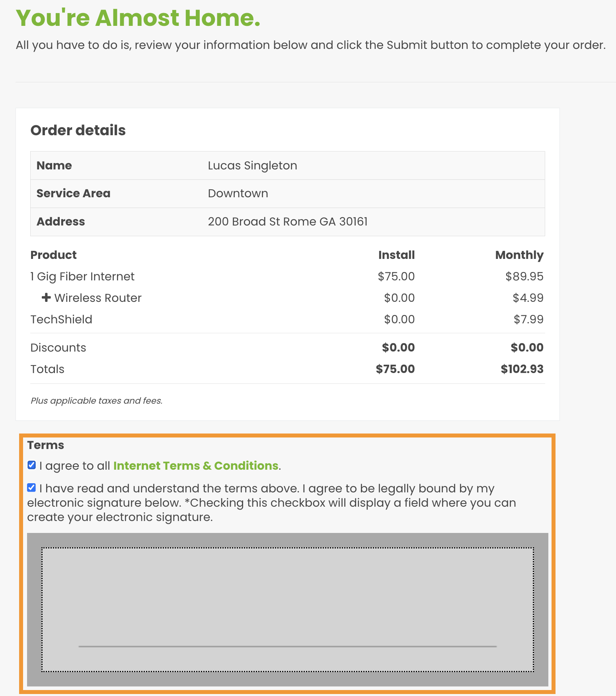Viewport: 616px width, 696px height.
Task: Click the name Lucas Singleton
Action: pyautogui.click(x=252, y=165)
